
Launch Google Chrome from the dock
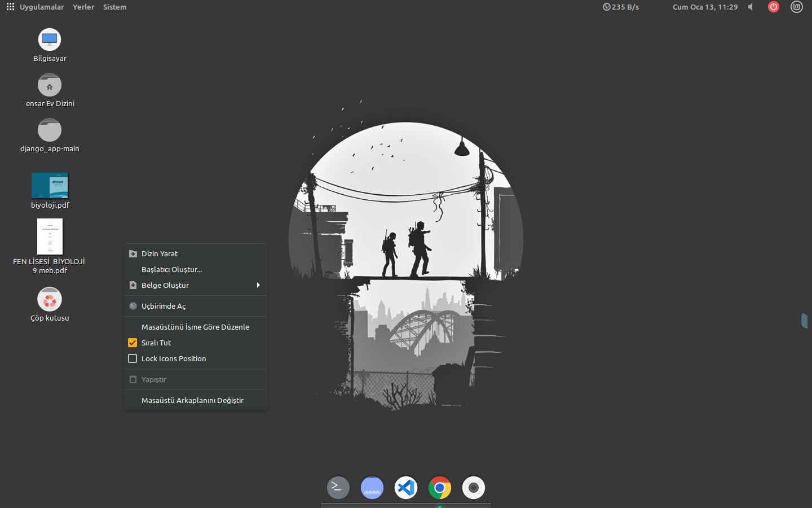coord(440,488)
